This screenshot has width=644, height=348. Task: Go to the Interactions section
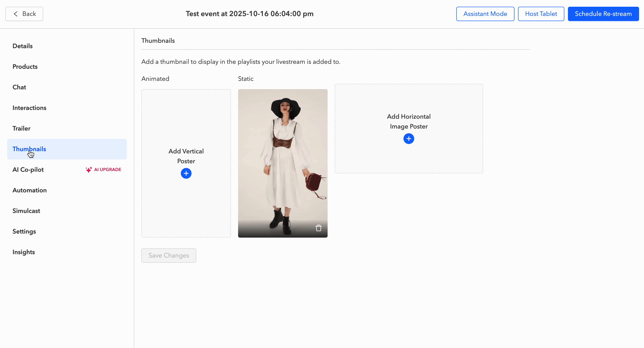pos(29,108)
